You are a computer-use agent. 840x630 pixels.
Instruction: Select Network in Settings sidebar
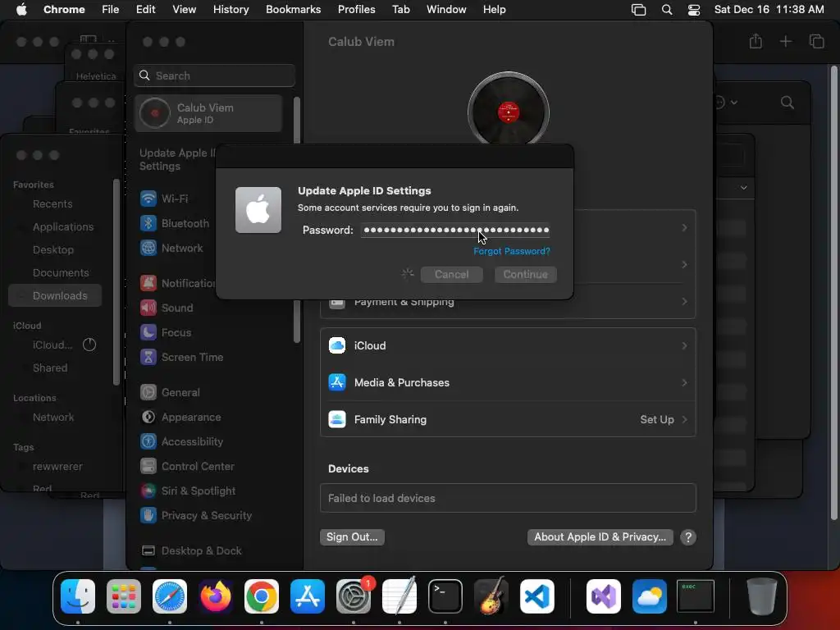[x=171, y=248]
